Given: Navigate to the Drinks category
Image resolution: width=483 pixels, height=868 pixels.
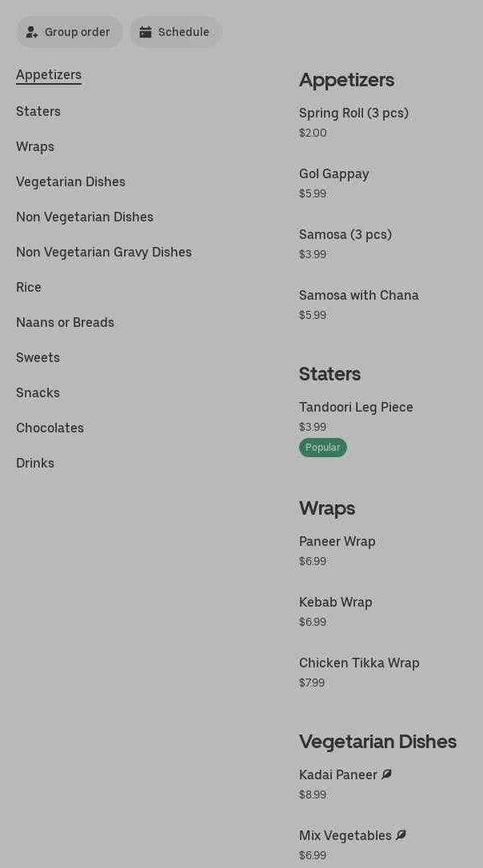Looking at the screenshot, I should 35,464.
